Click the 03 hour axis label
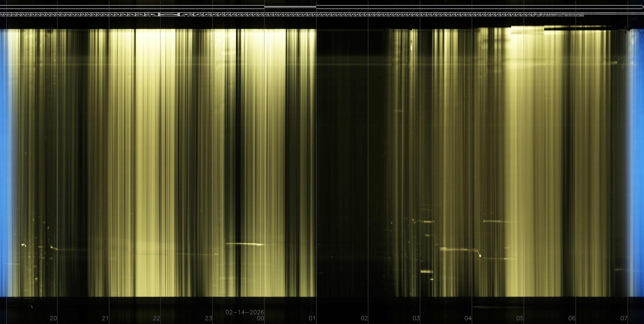The image size is (644, 324). (x=416, y=318)
